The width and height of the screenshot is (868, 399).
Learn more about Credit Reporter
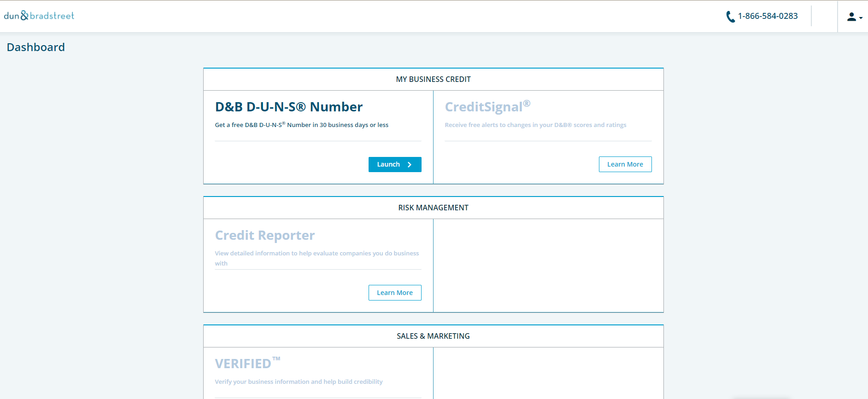click(x=395, y=293)
